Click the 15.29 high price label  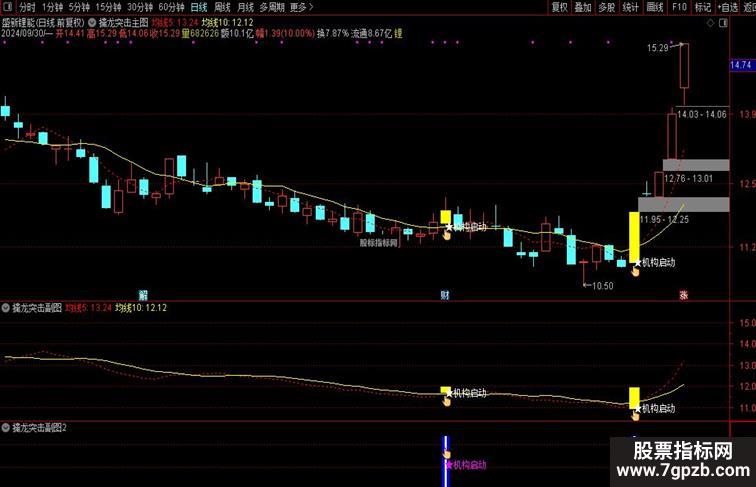click(x=658, y=48)
